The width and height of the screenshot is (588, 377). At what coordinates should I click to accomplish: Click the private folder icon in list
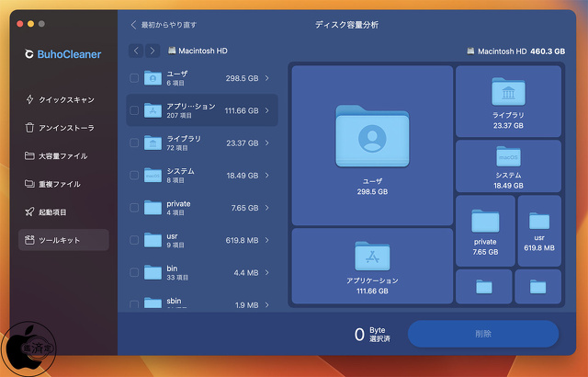tap(153, 208)
